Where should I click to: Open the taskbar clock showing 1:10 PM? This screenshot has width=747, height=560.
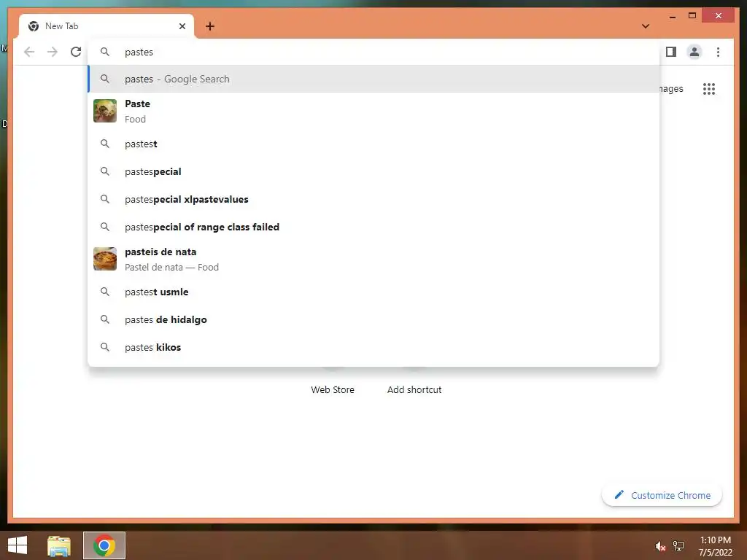pos(715,546)
